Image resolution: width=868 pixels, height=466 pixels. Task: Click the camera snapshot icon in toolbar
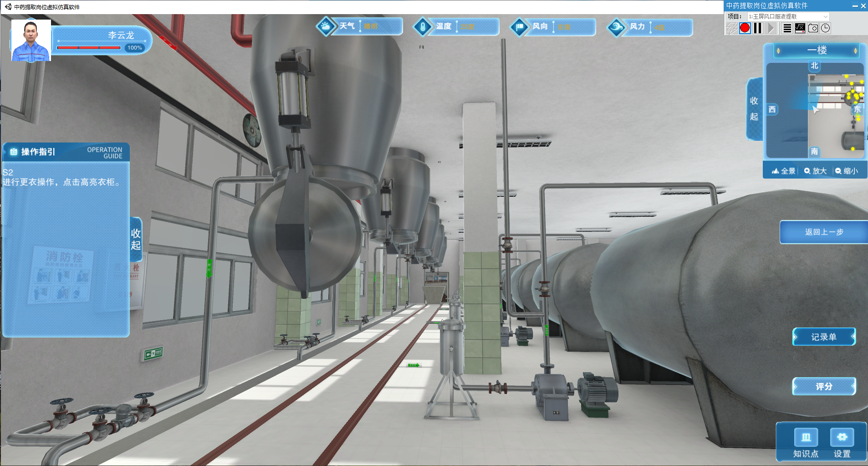pos(813,28)
